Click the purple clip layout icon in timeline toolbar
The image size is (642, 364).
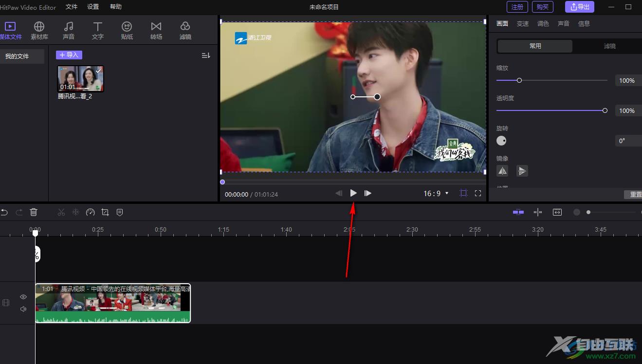518,212
